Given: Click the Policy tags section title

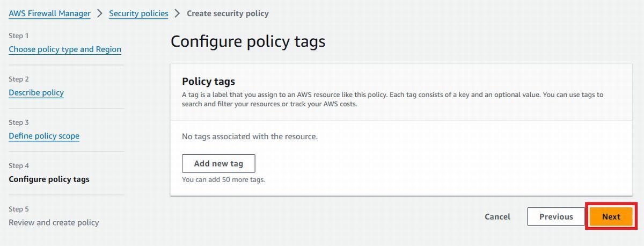Looking at the screenshot, I should [x=209, y=82].
